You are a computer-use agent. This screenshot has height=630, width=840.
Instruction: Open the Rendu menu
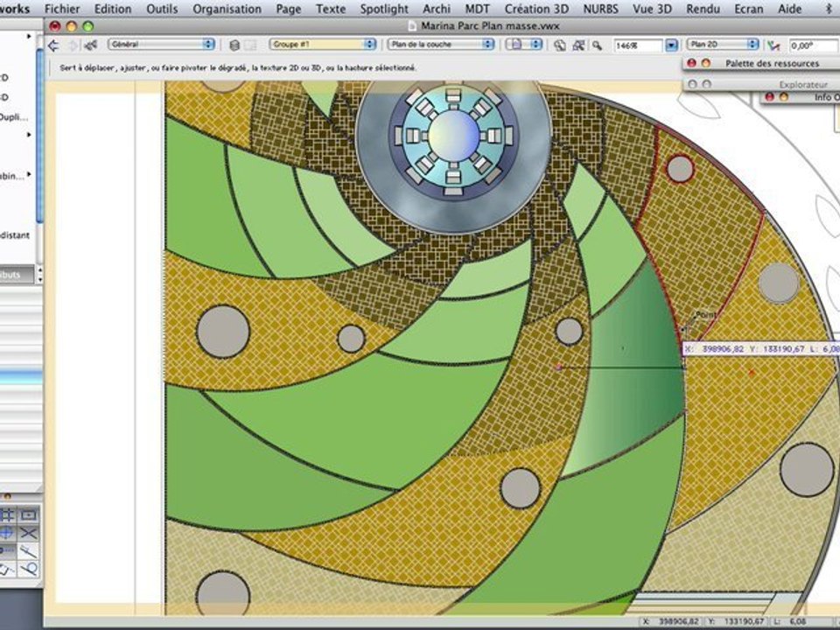703,9
